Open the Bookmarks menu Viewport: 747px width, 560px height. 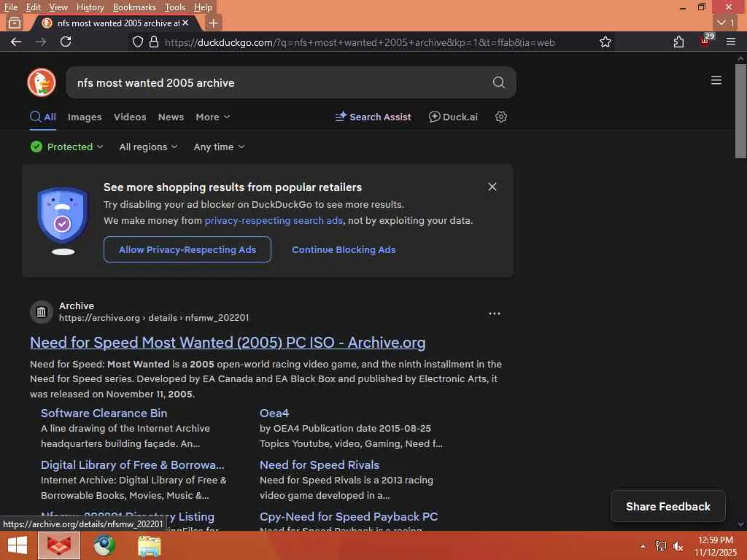[x=134, y=7]
